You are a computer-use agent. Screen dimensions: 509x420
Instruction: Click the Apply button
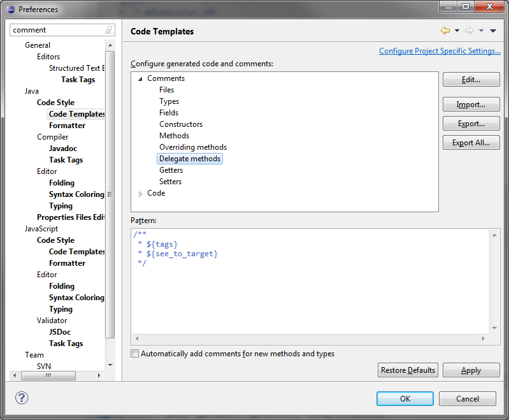click(471, 370)
